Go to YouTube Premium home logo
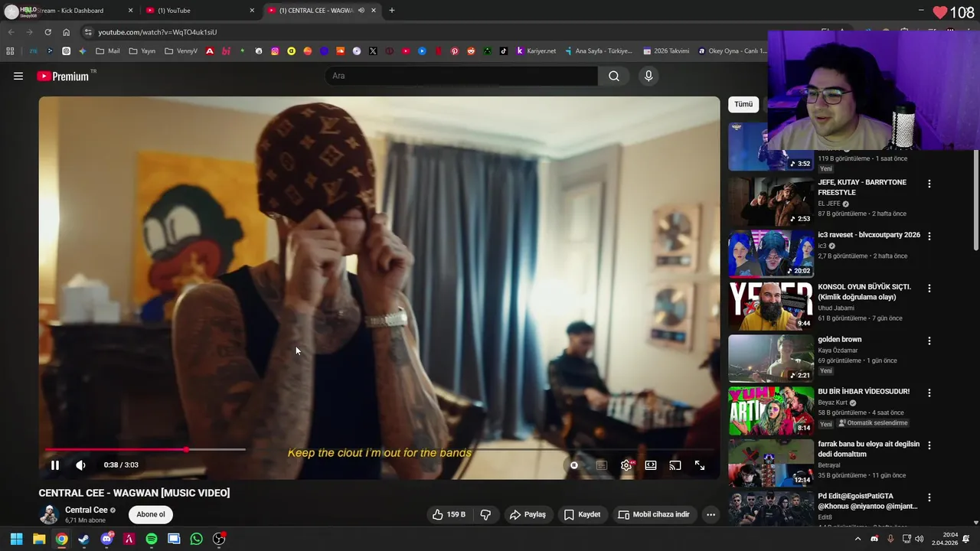Viewport: 980px width, 551px height. pyautogui.click(x=63, y=76)
